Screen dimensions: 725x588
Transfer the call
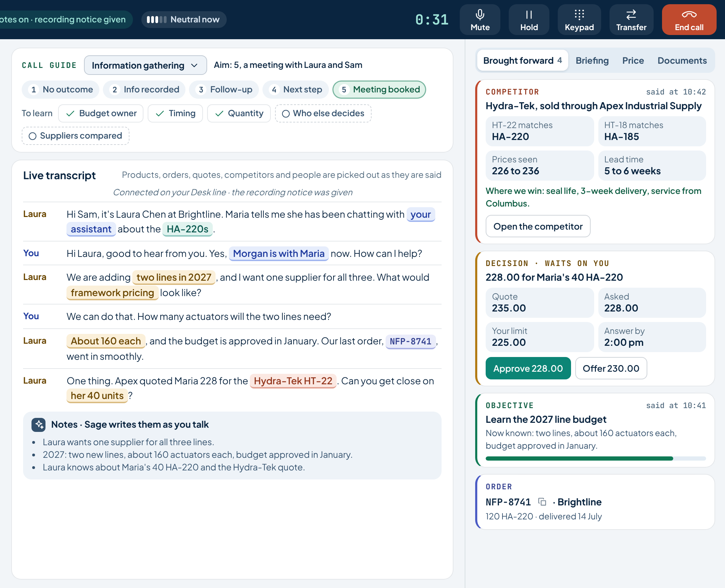(631, 20)
